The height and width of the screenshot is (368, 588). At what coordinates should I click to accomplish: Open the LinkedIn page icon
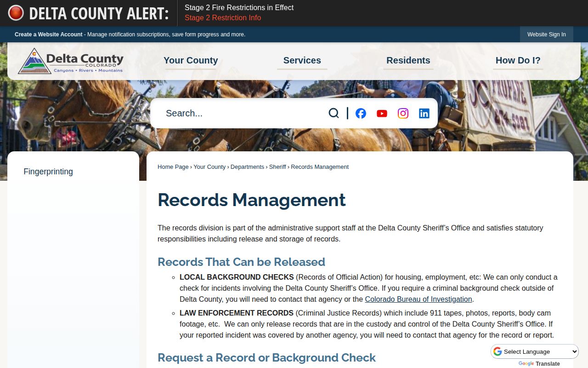[424, 113]
